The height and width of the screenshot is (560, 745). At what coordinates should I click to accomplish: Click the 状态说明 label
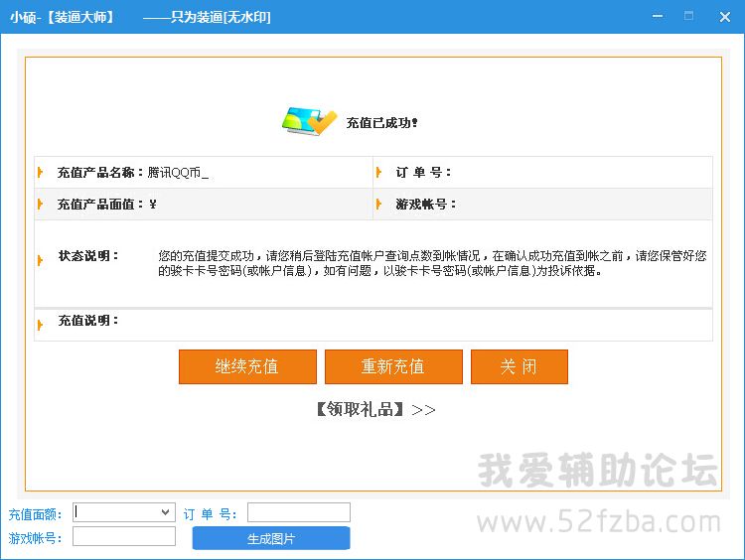[x=88, y=256]
